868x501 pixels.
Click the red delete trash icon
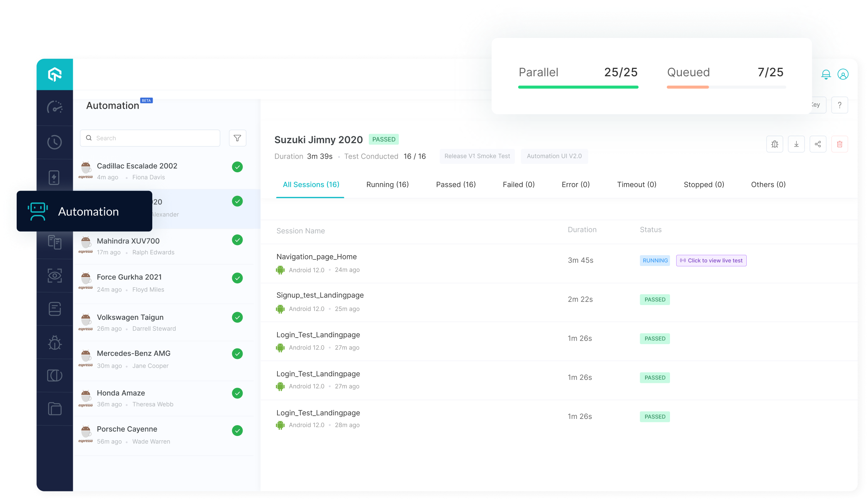point(840,144)
